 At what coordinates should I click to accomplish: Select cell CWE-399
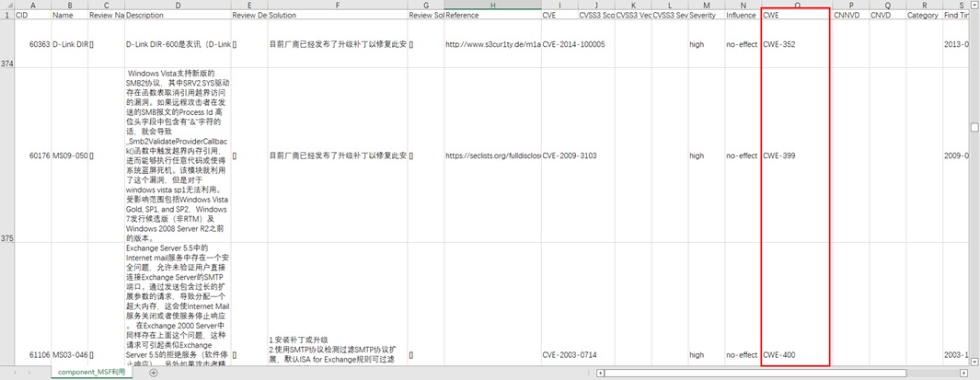tap(797, 155)
